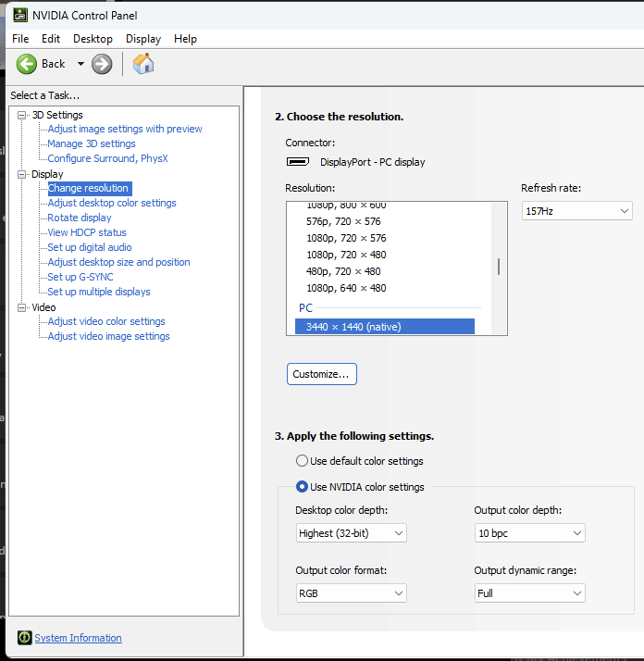Click the DisplayPort connector icon
The width and height of the screenshot is (644, 661).
[298, 162]
